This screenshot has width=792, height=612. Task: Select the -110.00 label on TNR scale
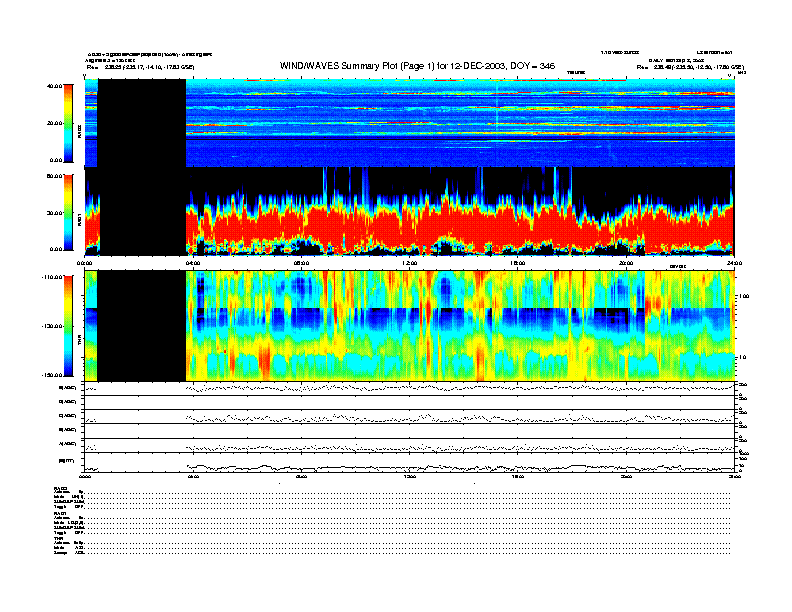pyautogui.click(x=52, y=277)
